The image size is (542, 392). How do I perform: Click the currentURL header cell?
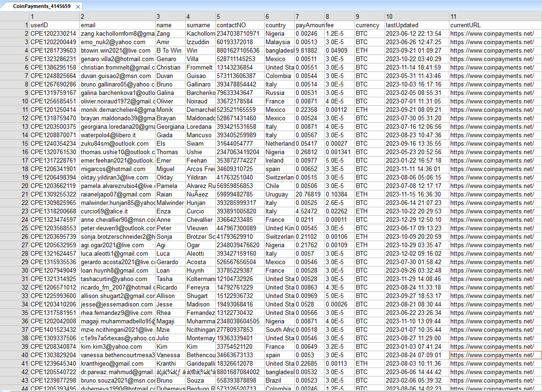(495, 25)
